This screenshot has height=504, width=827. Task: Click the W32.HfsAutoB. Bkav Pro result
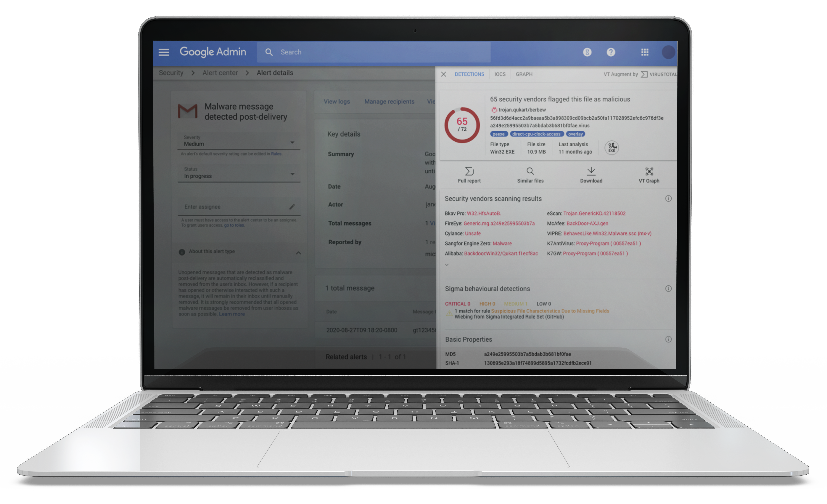[x=484, y=213]
